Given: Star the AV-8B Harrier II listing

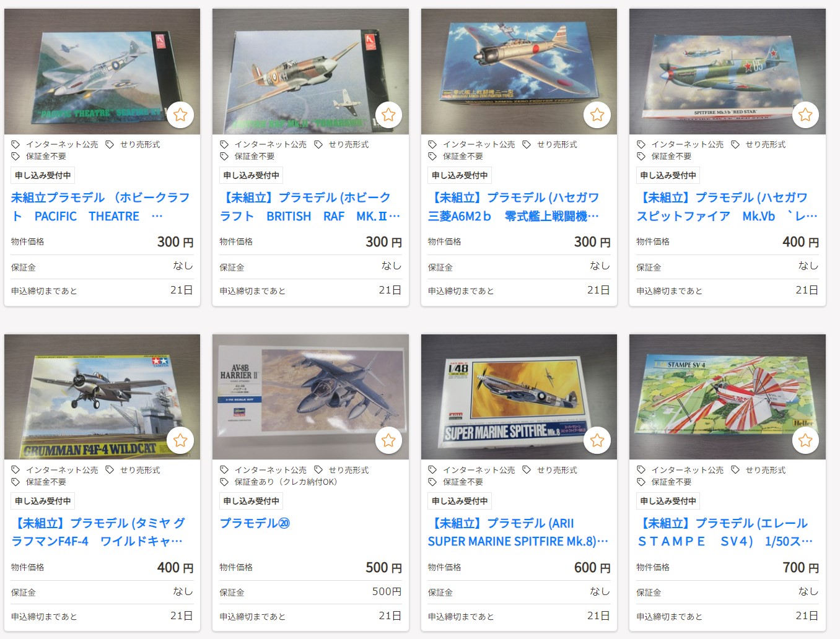Looking at the screenshot, I should [388, 440].
